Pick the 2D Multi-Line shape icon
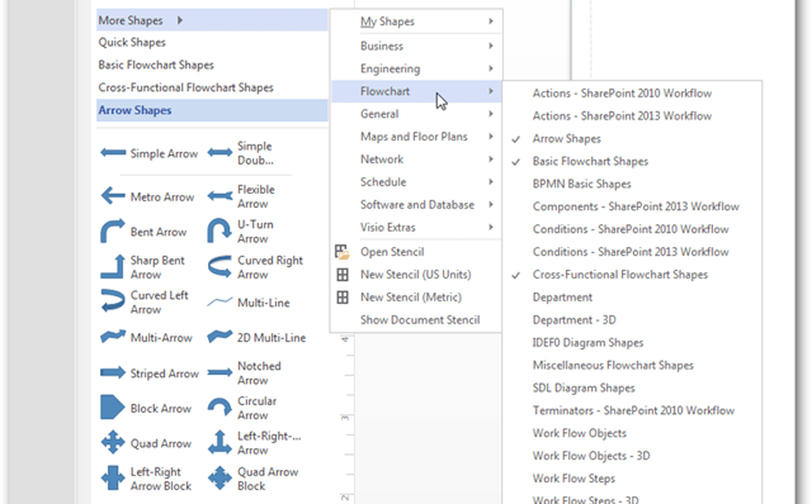The height and width of the screenshot is (504, 812). pos(219,337)
